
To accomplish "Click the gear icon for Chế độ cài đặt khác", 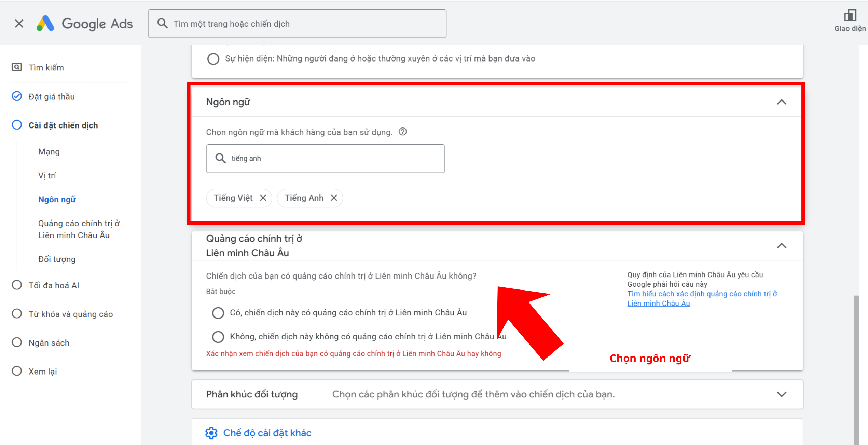I will tap(211, 433).
